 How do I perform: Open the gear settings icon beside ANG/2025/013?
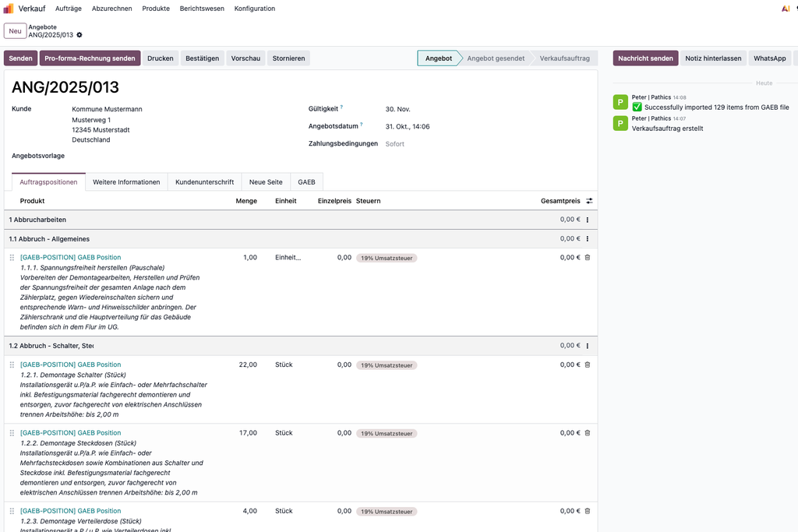[x=79, y=35]
